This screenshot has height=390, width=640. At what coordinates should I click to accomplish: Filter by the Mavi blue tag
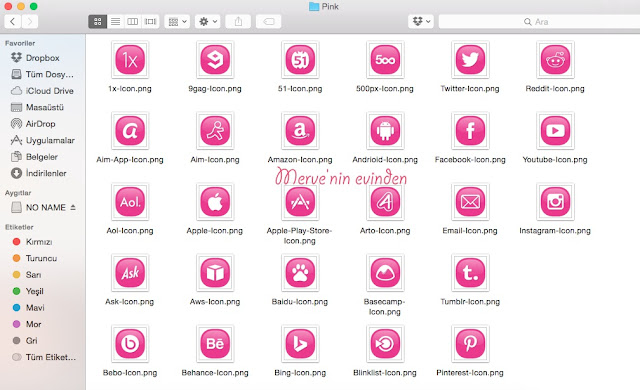point(43,308)
